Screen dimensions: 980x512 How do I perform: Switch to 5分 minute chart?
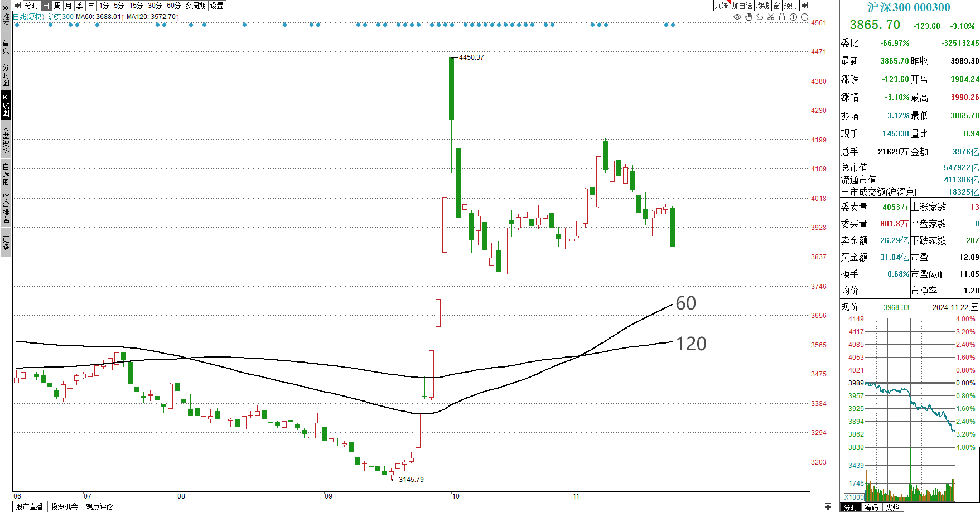119,6
